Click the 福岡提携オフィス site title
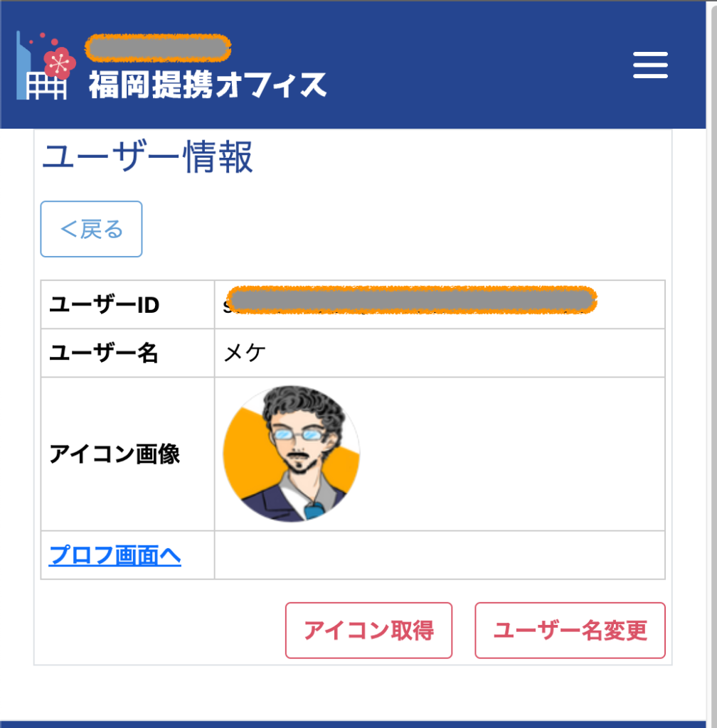The width and height of the screenshot is (717, 728). [208, 85]
